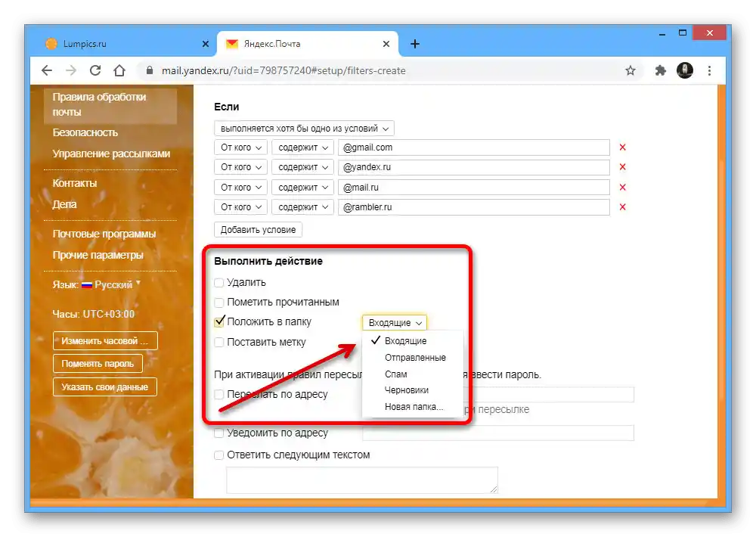756x537 pixels.
Task: Close the Lumpics.ru tab
Action: 206,44
